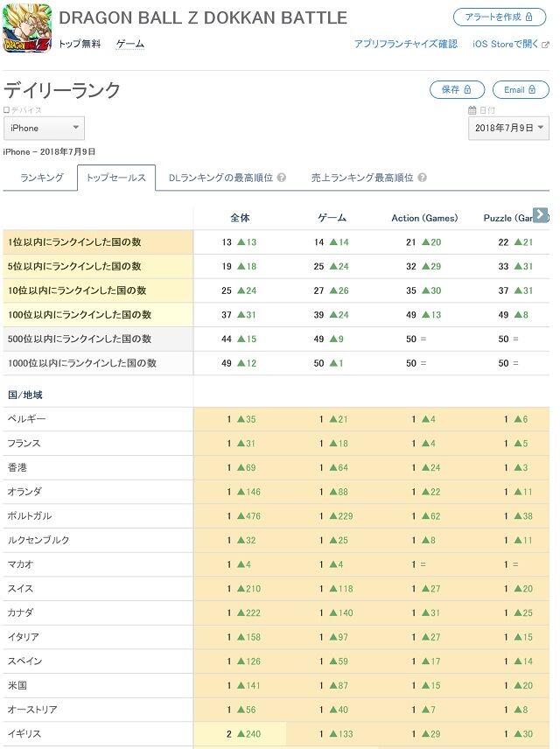Click the date dropdown arrow caret
560x749 pixels.
pos(541,128)
